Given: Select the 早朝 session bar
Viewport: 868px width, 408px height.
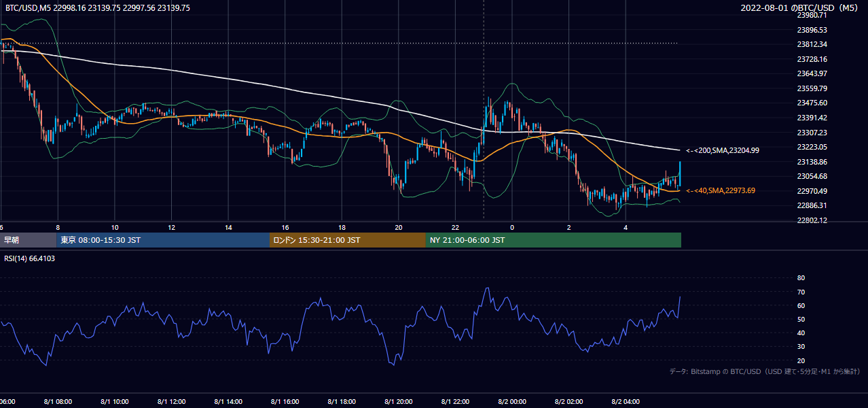Looking at the screenshot, I should pyautogui.click(x=28, y=240).
